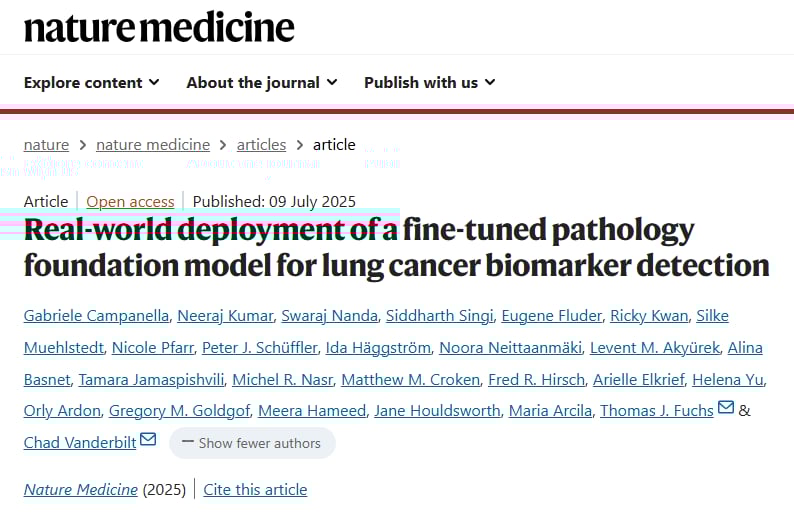The height and width of the screenshot is (514, 794).
Task: Expand the Explore content menu
Action: 91,82
